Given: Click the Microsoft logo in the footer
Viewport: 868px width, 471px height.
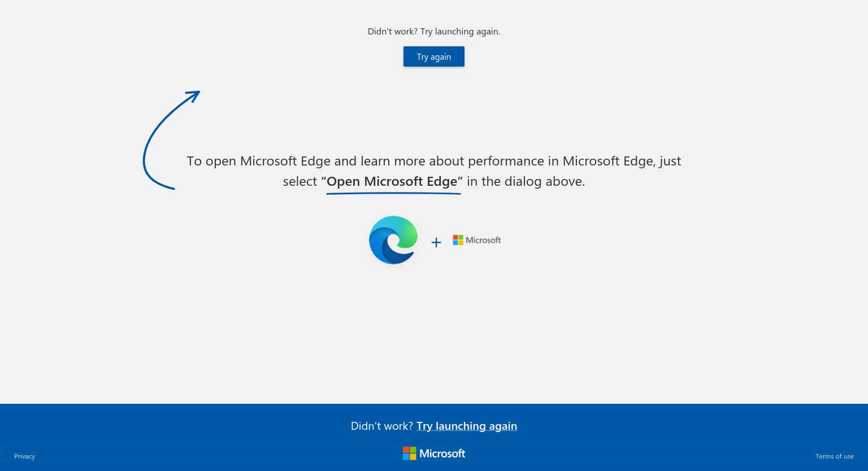Looking at the screenshot, I should coord(434,453).
